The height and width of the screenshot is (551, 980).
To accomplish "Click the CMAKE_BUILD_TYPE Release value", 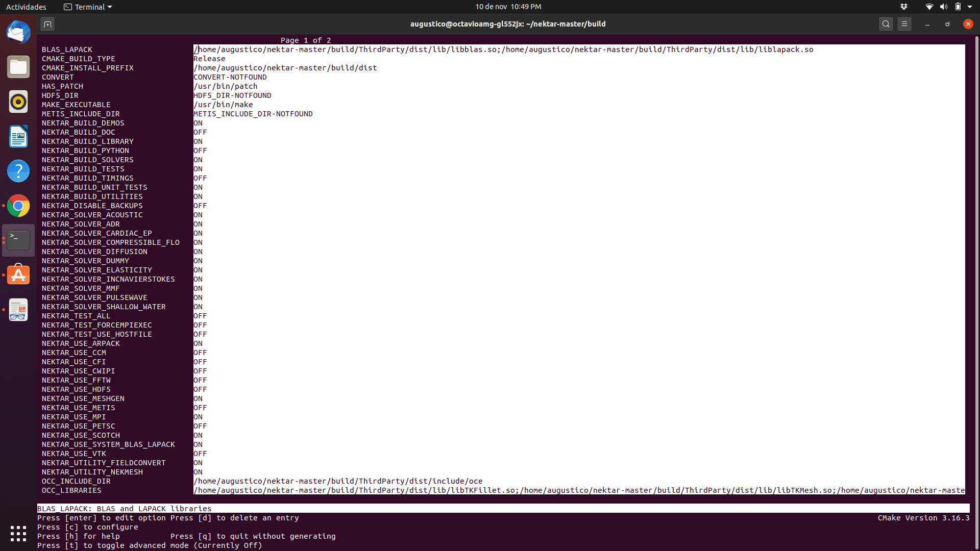I will (x=209, y=59).
